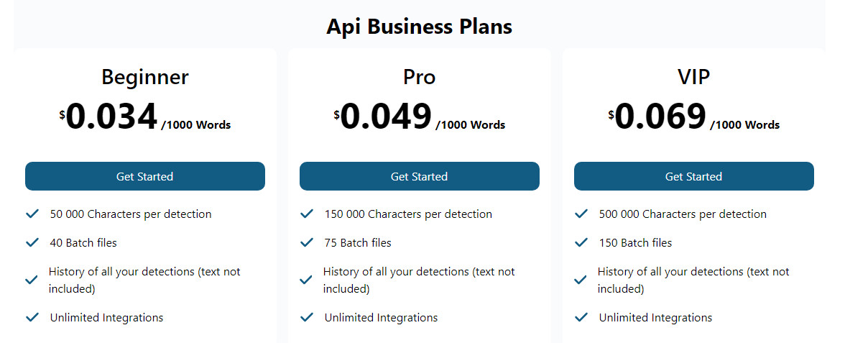Screen dimensions: 868x343
Task: Click the Beginner plan Get Started button
Action: pyautogui.click(x=145, y=176)
